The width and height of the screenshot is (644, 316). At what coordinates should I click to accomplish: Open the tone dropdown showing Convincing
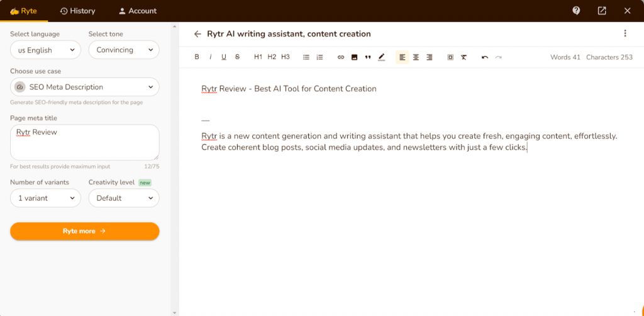coord(123,50)
